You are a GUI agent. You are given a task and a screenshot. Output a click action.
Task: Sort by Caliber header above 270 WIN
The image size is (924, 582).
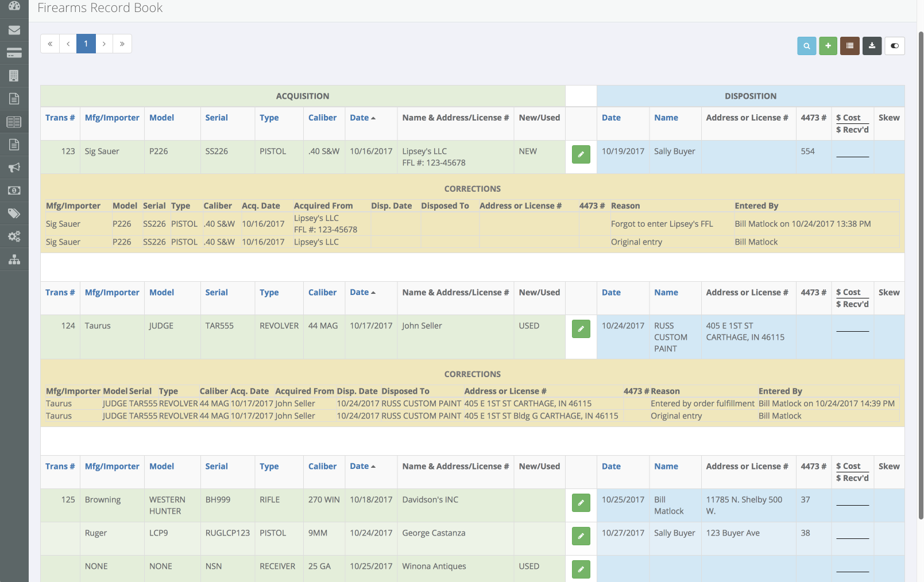[322, 466]
